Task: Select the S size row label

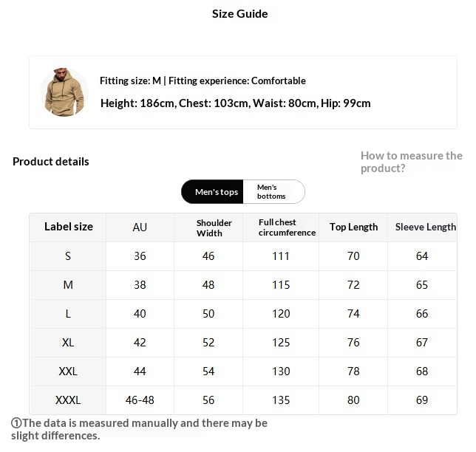Action: 68,256
